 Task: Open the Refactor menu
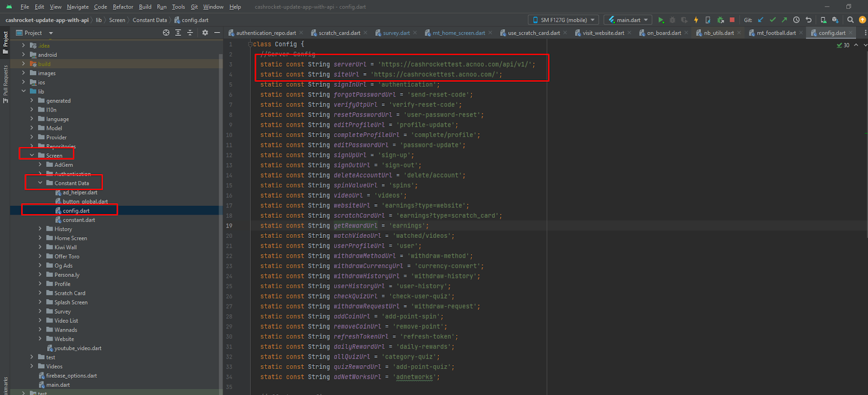pyautogui.click(x=123, y=7)
